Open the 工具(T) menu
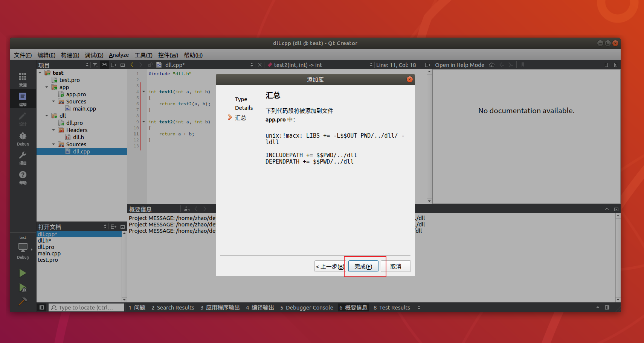This screenshot has width=644, height=343. pos(143,55)
